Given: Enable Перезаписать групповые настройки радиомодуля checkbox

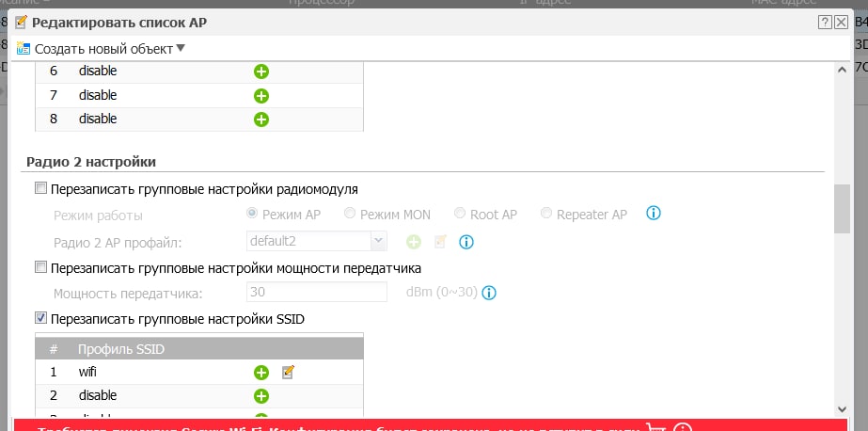Looking at the screenshot, I should pos(40,188).
